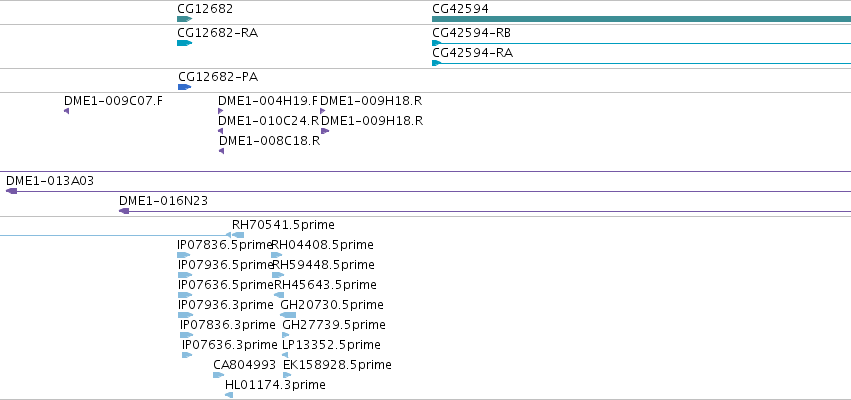Select the CG42594-RB transcript label
The height and width of the screenshot is (400, 851).
(471, 33)
